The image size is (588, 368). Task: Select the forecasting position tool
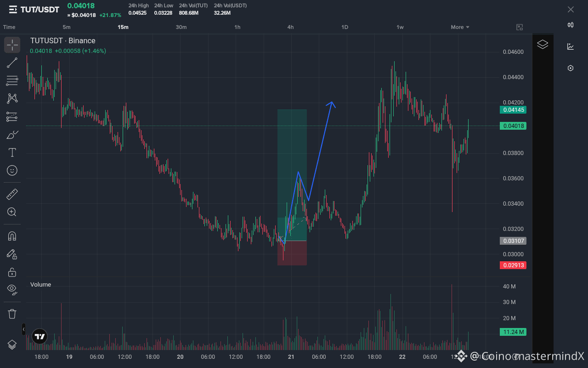[x=12, y=116]
